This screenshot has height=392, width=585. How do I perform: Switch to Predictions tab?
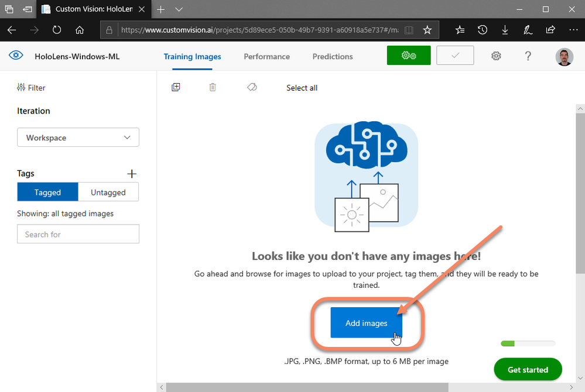pos(333,57)
